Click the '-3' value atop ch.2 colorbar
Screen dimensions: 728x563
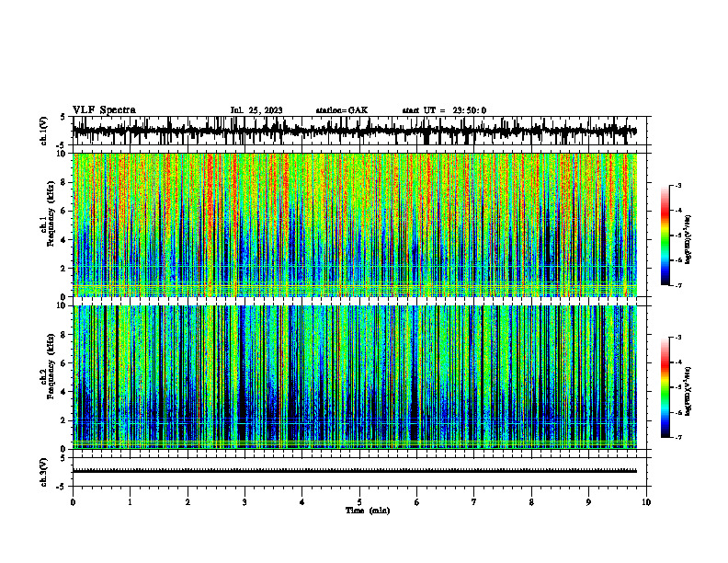tap(677, 338)
